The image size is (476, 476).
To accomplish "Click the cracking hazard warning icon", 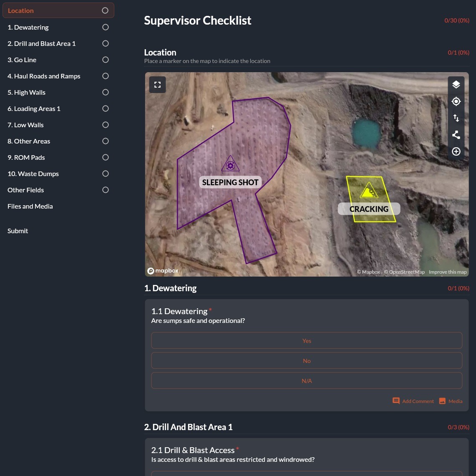I will point(368,191).
